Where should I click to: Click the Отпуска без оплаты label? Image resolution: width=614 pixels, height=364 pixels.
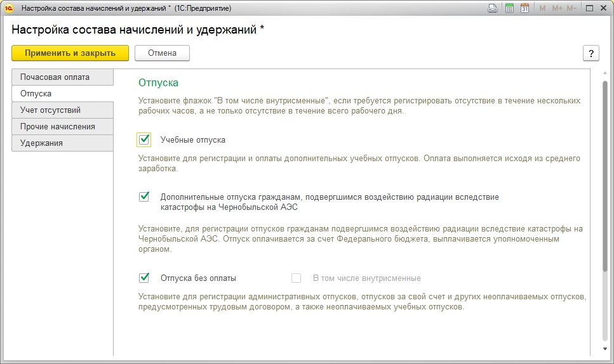pos(198,278)
